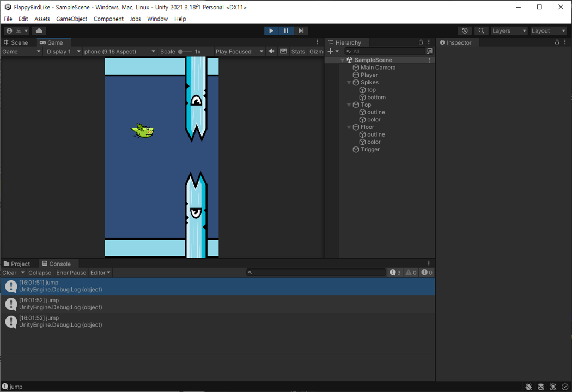
Task: Open the File menu
Action: (8, 19)
